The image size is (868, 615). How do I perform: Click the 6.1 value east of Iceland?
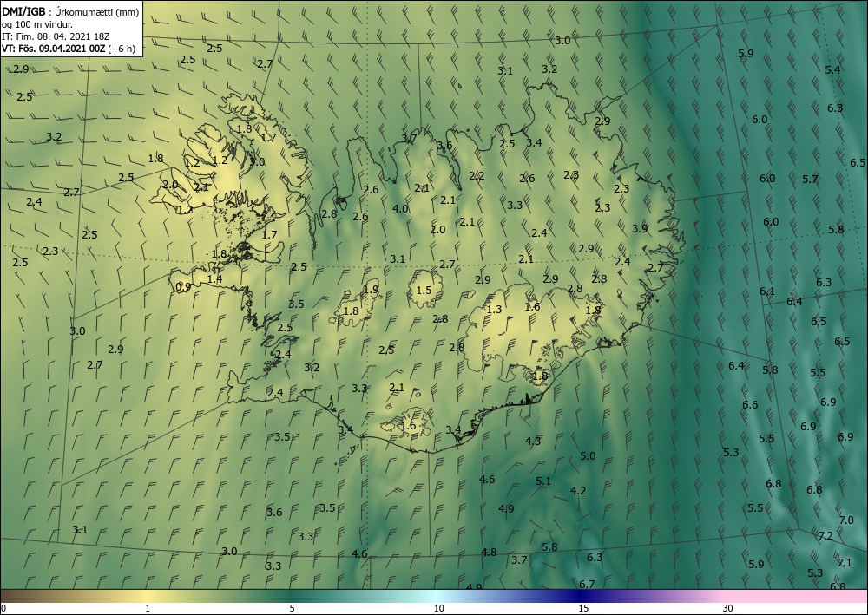coord(767,291)
